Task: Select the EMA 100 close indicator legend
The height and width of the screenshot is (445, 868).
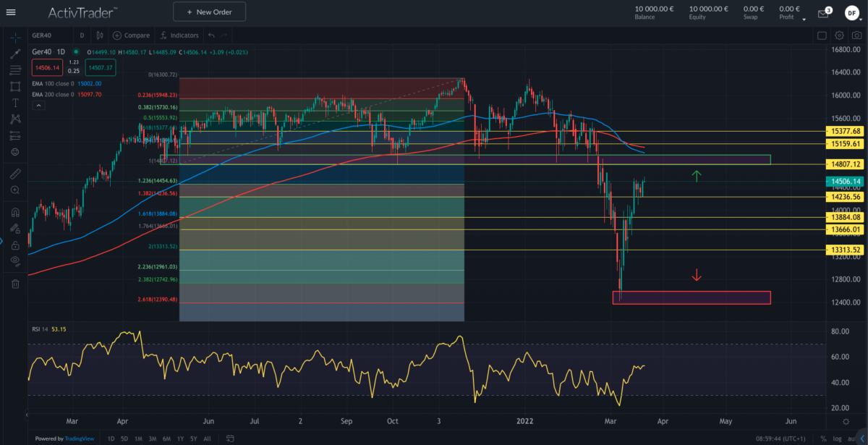Action: tap(67, 83)
